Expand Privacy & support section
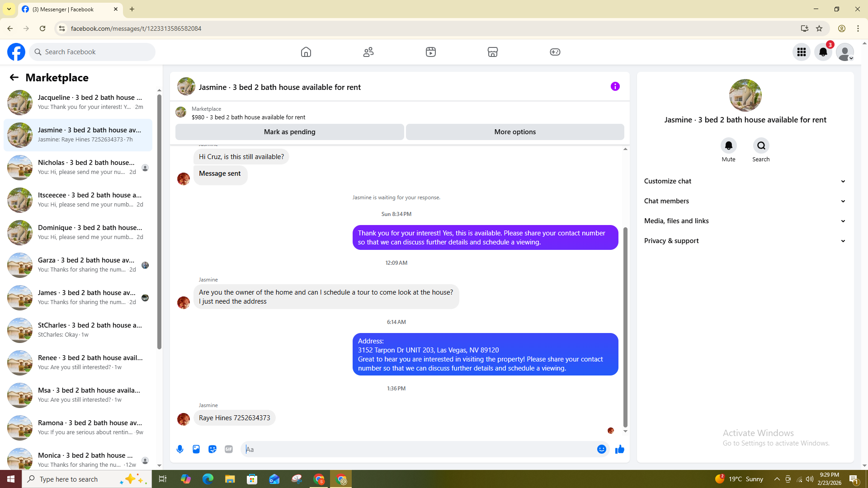The image size is (868, 488). [x=745, y=241]
